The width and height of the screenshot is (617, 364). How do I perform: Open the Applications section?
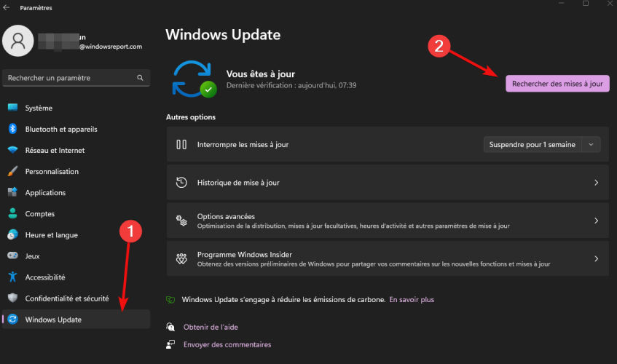[x=76, y=193]
